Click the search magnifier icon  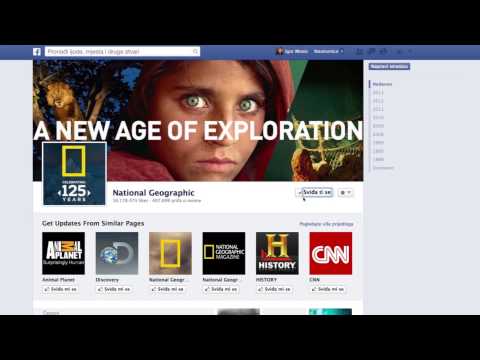[x=195, y=51]
